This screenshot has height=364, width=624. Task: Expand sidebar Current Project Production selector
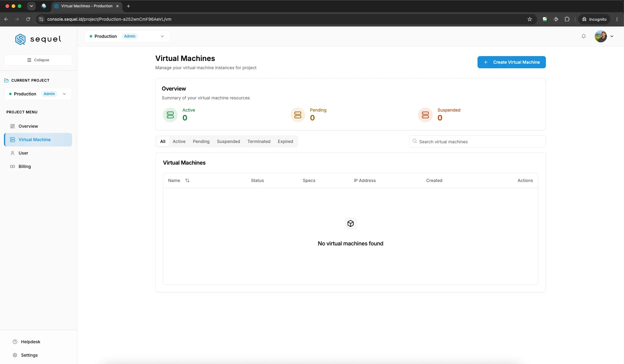tap(38, 94)
